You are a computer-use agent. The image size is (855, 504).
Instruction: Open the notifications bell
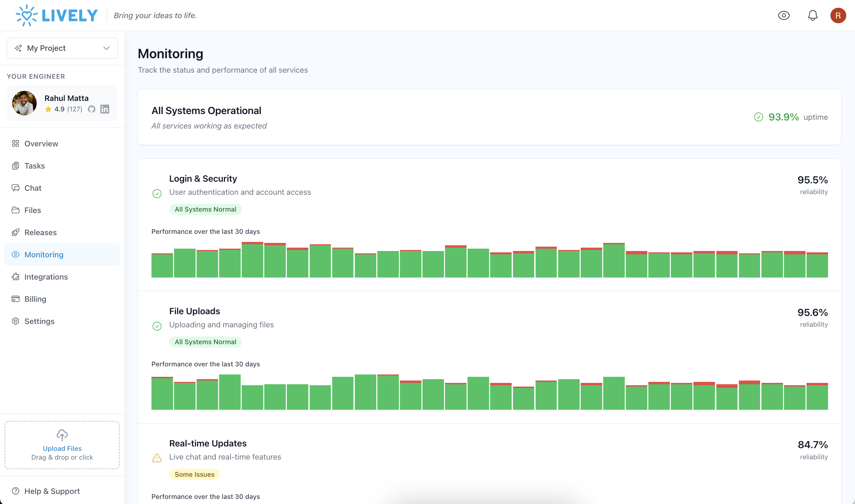812,15
